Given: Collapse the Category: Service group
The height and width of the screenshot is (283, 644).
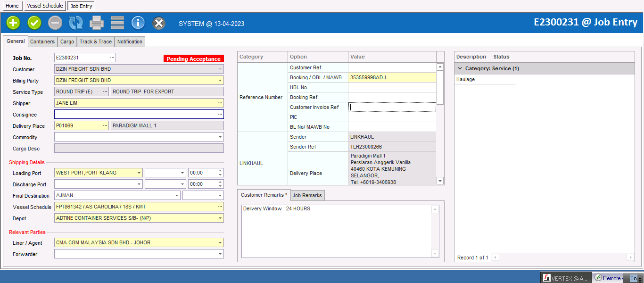Looking at the screenshot, I should coord(460,68).
